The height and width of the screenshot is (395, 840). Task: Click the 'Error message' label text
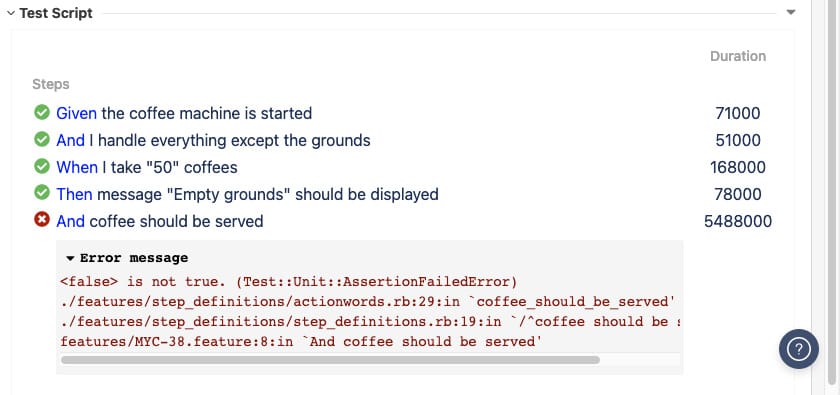pos(134,258)
